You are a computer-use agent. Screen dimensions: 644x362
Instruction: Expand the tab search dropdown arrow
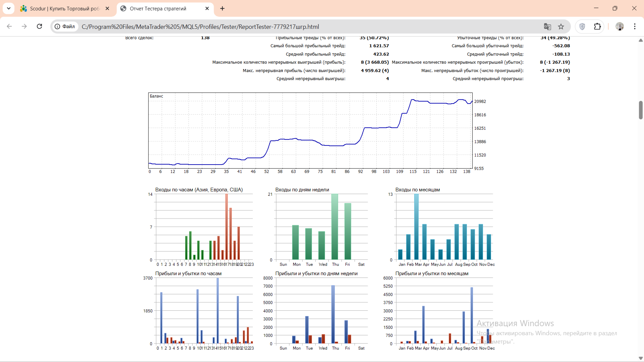(9, 8)
